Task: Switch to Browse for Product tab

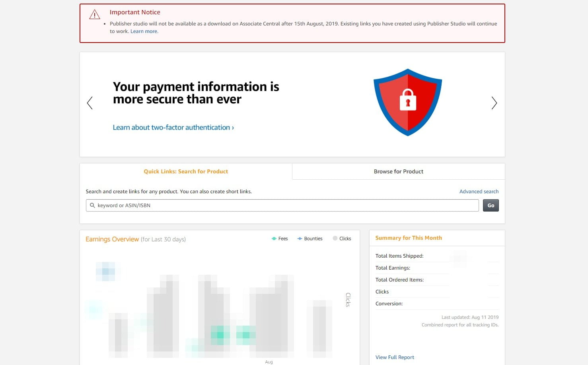Action: pyautogui.click(x=399, y=171)
